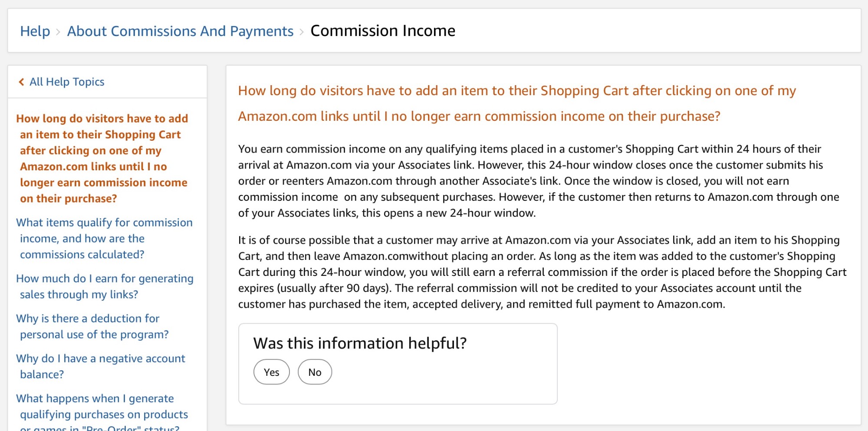Click the orange article heading question
868x431 pixels.
click(516, 103)
